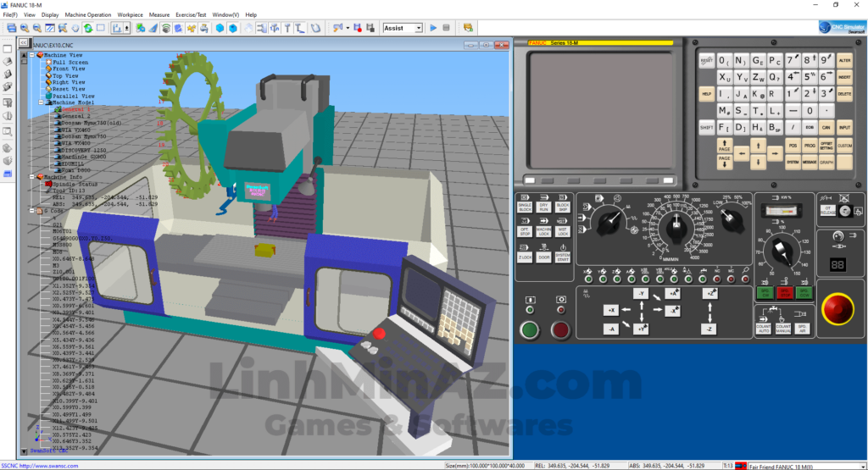The image size is (868, 470).
Task: Click the red emergency stop button
Action: [x=837, y=308]
